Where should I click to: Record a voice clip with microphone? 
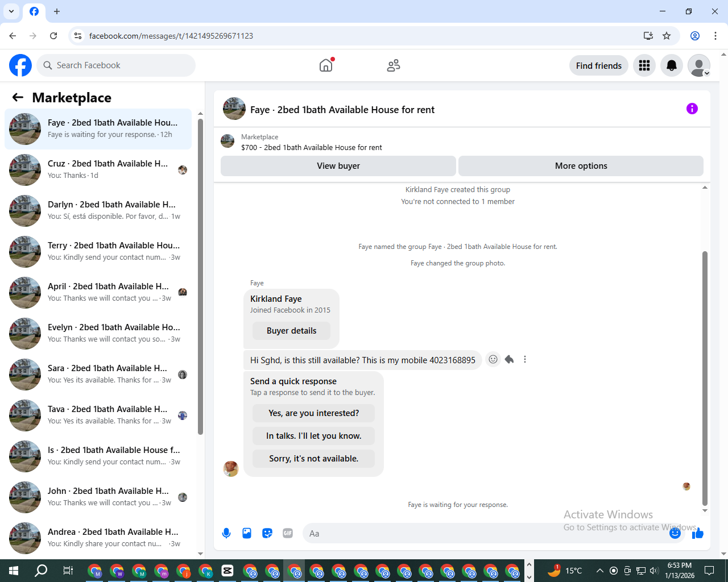[226, 533]
